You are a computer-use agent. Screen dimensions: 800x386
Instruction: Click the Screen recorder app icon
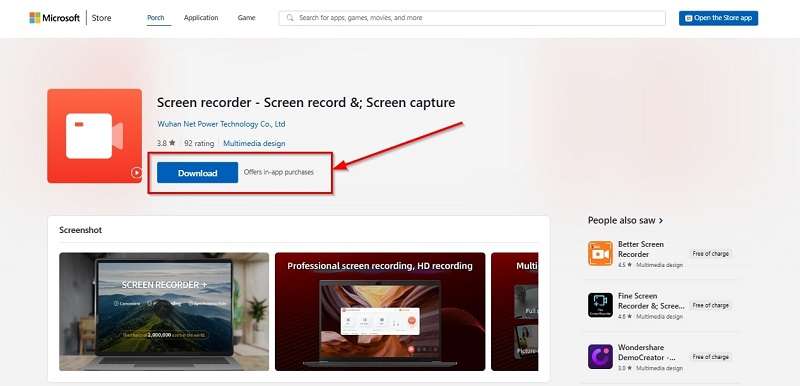point(94,136)
